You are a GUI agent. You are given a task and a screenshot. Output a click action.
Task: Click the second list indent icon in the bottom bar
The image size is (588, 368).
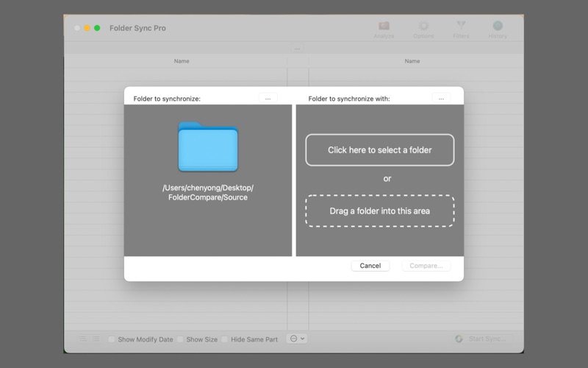[96, 339]
